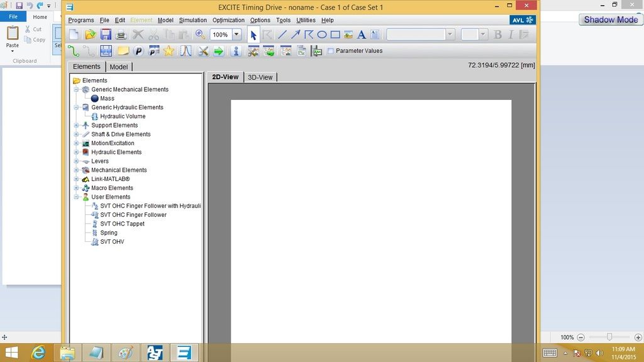This screenshot has height=362, width=644.
Task: Select the straight line drawing tool
Action: click(x=282, y=35)
